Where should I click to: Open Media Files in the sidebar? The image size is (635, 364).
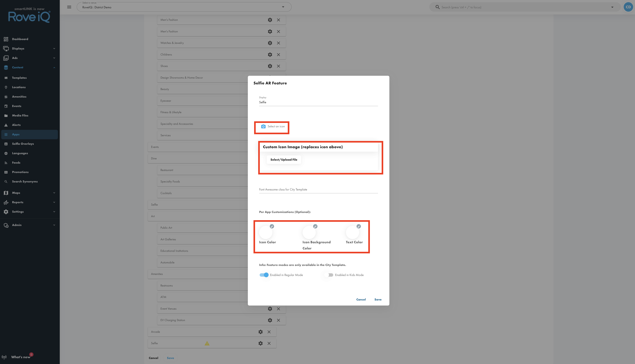(x=30, y=116)
